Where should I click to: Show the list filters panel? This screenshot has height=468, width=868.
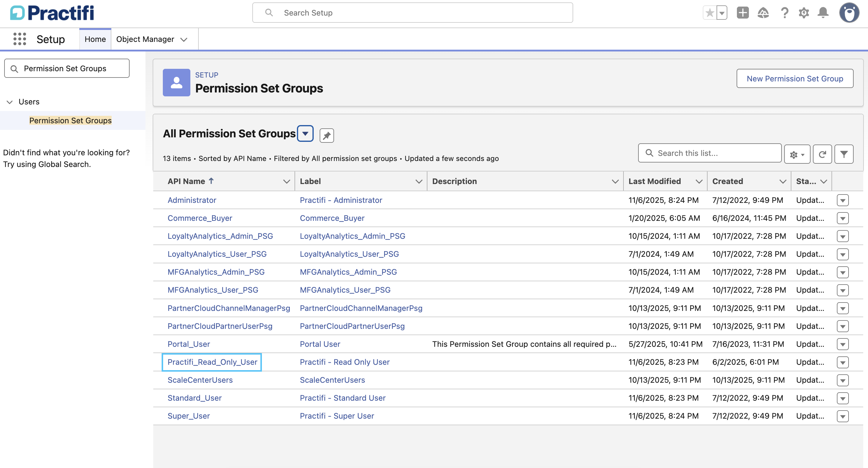click(844, 154)
